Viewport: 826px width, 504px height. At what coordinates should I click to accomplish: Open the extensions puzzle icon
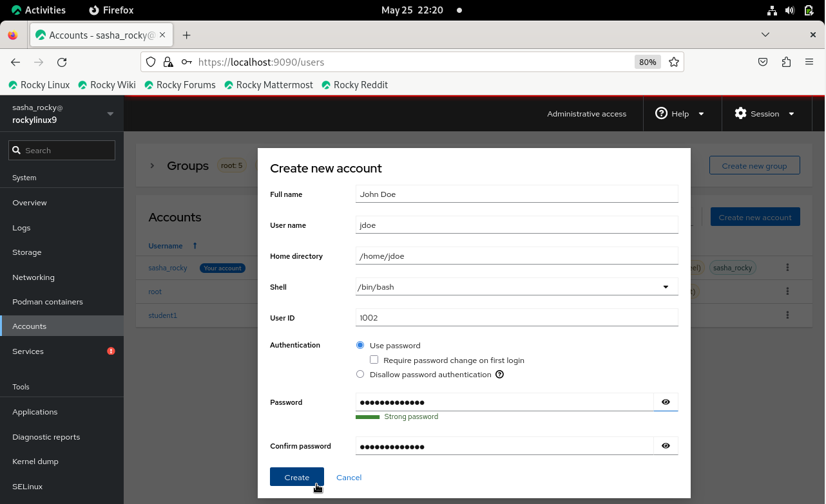pos(786,62)
